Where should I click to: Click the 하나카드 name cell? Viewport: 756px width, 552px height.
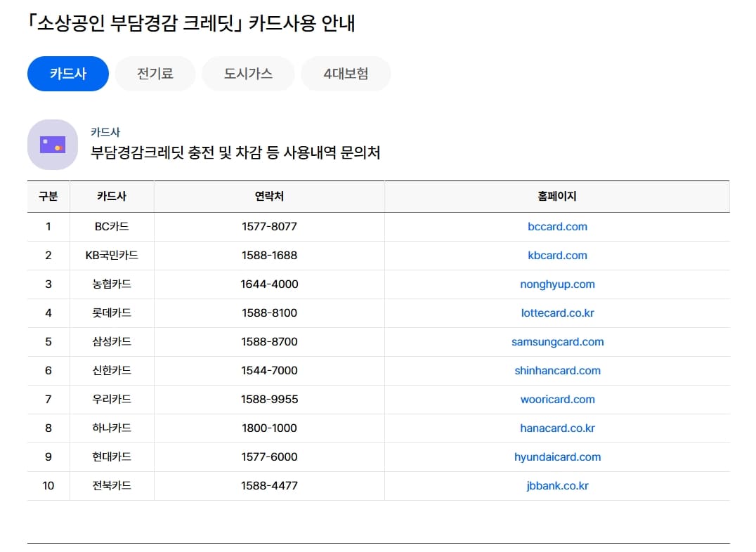(x=112, y=428)
